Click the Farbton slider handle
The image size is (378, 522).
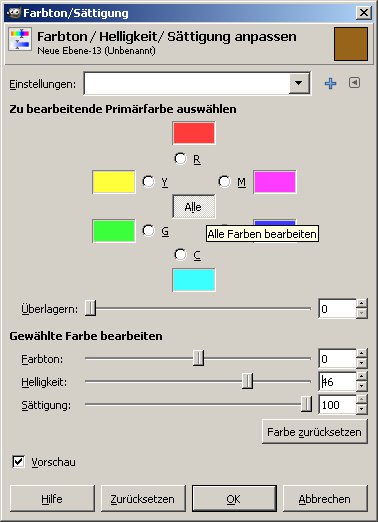(x=198, y=358)
